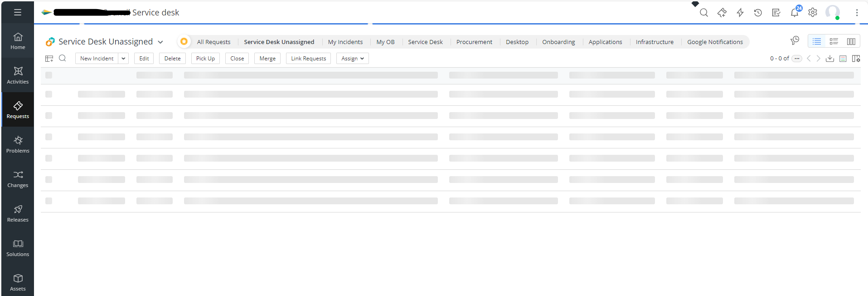The image size is (868, 296).
Task: Select the All Requests tab
Action: point(213,42)
